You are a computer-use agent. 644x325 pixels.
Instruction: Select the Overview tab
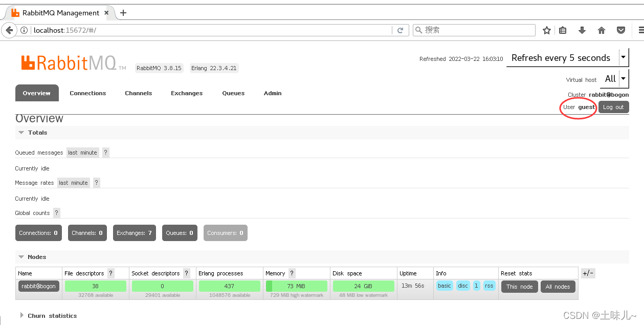pos(37,93)
